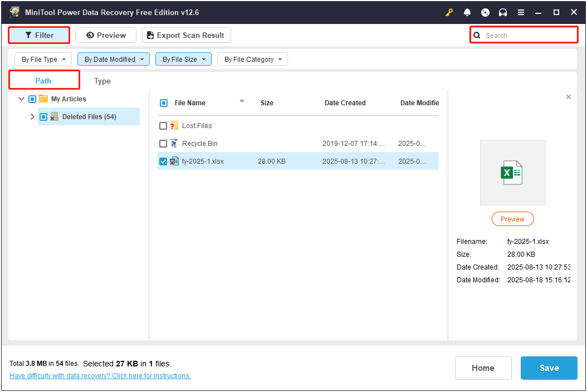Image resolution: width=587 pixels, height=392 pixels.
Task: Select the Path tab
Action: tap(43, 81)
